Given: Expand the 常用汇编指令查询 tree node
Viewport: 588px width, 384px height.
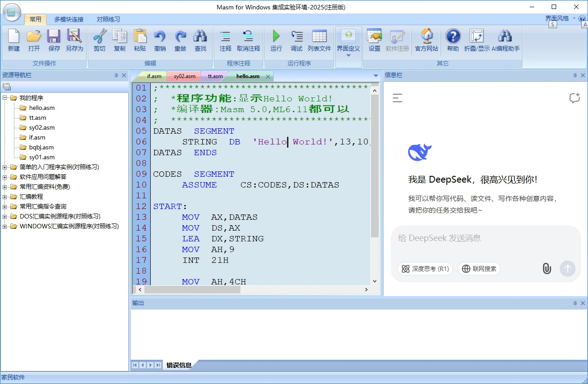Looking at the screenshot, I should point(5,206).
